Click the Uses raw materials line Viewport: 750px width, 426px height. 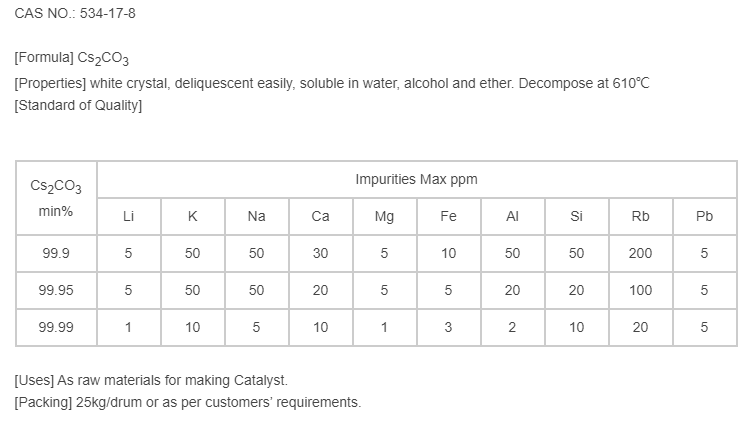(151, 381)
